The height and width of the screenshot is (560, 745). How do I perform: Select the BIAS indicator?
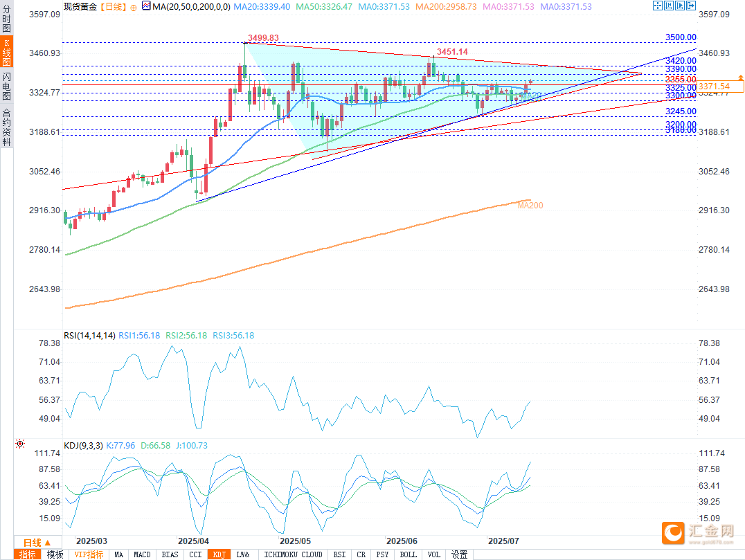point(170,554)
